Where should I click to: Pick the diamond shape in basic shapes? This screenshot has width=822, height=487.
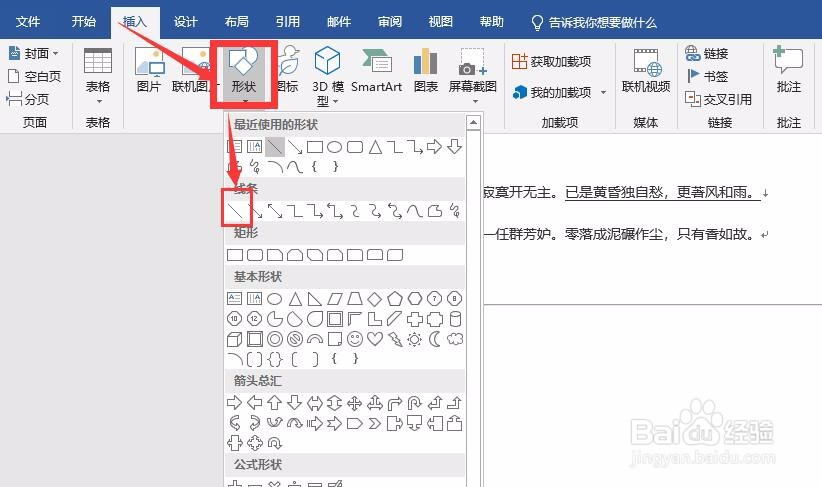point(374,299)
